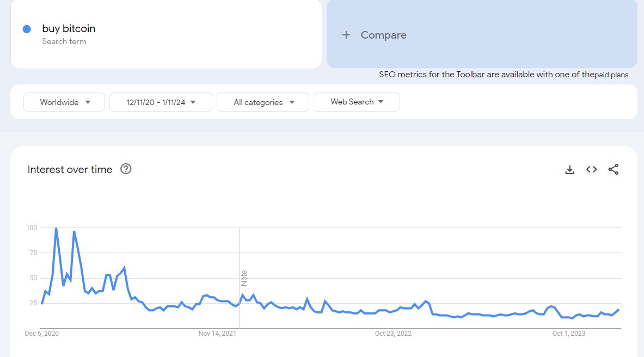This screenshot has width=644, height=357.
Task: Click the Note marker on the chart
Action: coord(244,278)
